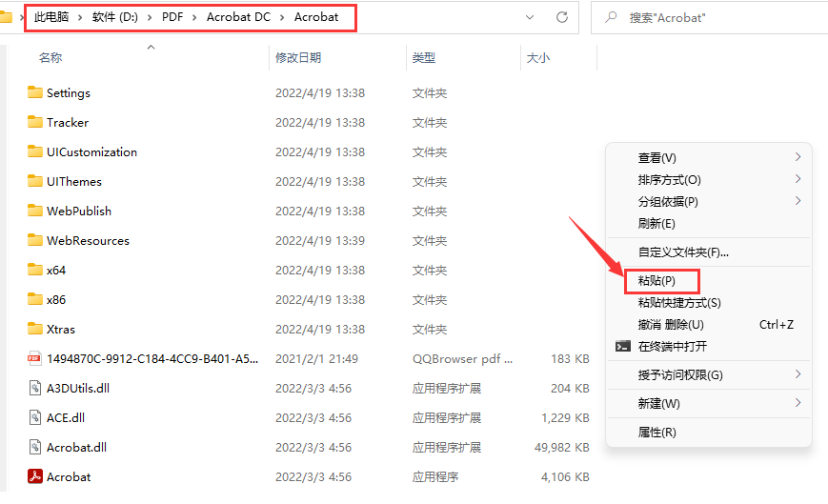Click chevron after Acrobat DC in breadcrumb
Image resolution: width=828 pixels, height=504 pixels.
(x=282, y=17)
